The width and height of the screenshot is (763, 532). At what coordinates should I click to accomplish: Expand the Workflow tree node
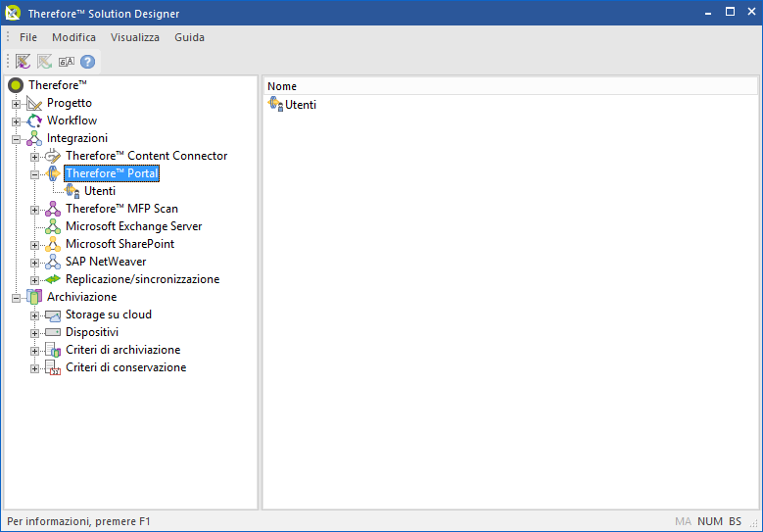click(16, 121)
